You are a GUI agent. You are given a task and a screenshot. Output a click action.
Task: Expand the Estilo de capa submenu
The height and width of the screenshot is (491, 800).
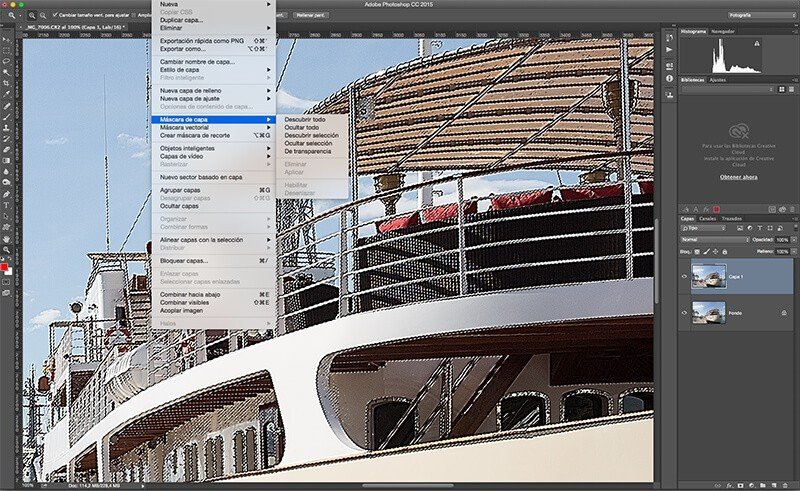213,69
